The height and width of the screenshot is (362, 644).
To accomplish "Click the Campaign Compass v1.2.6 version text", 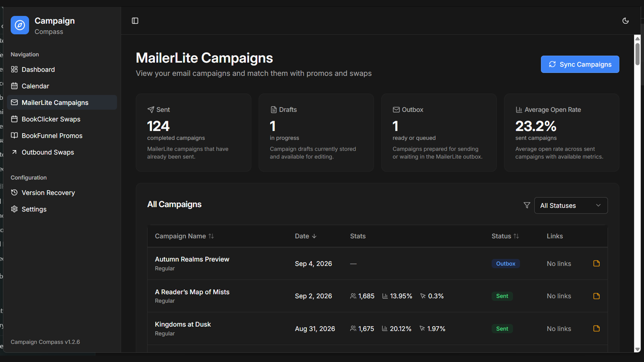I will 45,342.
